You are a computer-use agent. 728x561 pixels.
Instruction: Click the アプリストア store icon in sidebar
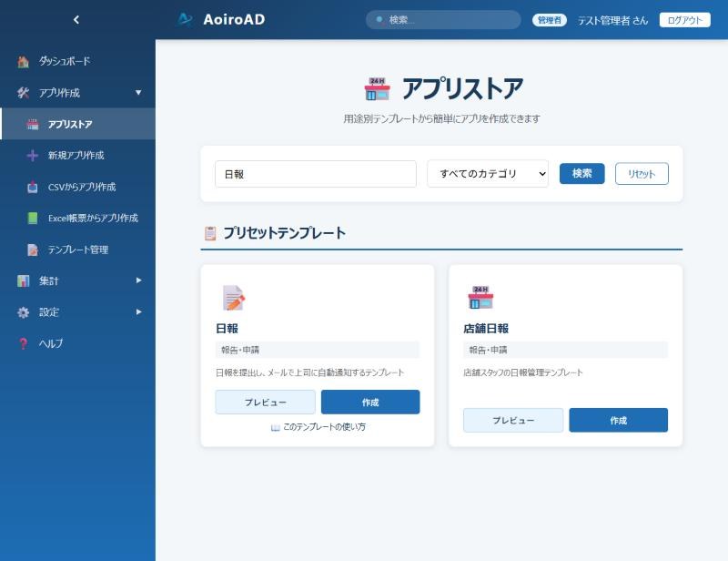pos(33,124)
